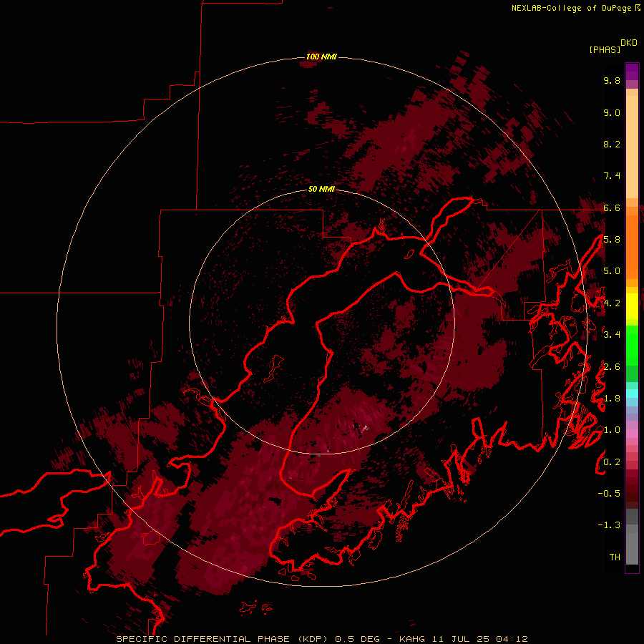Click the cyan segment of the color bar

pyautogui.click(x=632, y=394)
